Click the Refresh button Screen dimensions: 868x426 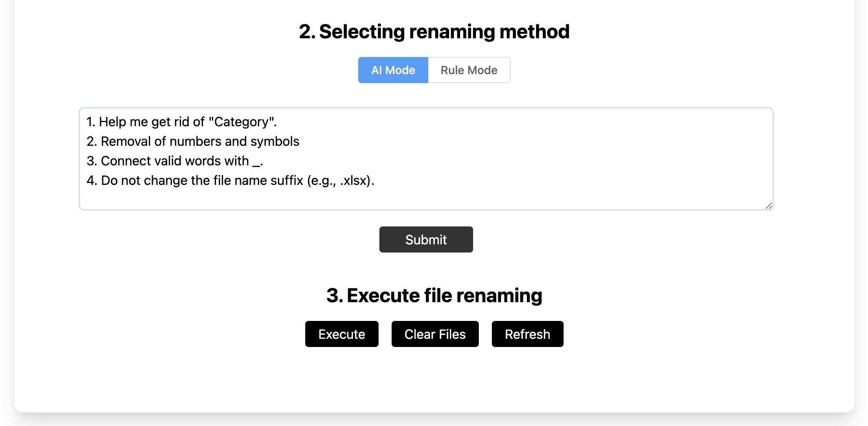tap(527, 334)
